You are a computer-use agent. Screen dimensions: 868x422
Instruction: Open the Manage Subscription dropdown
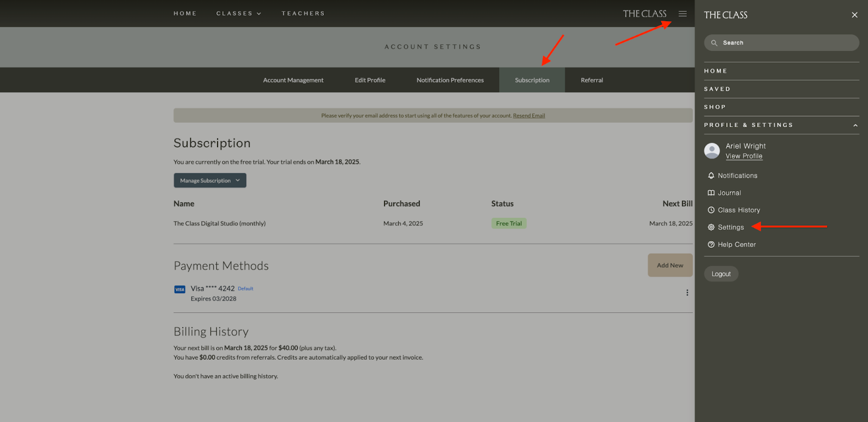[210, 180]
